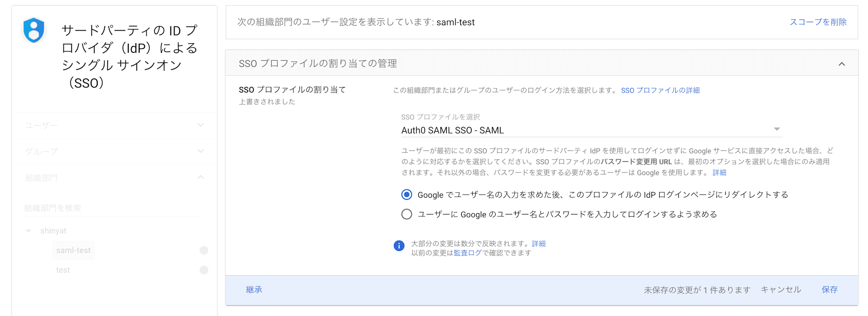
Task: Select the IdP login redirect option
Action: pyautogui.click(x=407, y=195)
